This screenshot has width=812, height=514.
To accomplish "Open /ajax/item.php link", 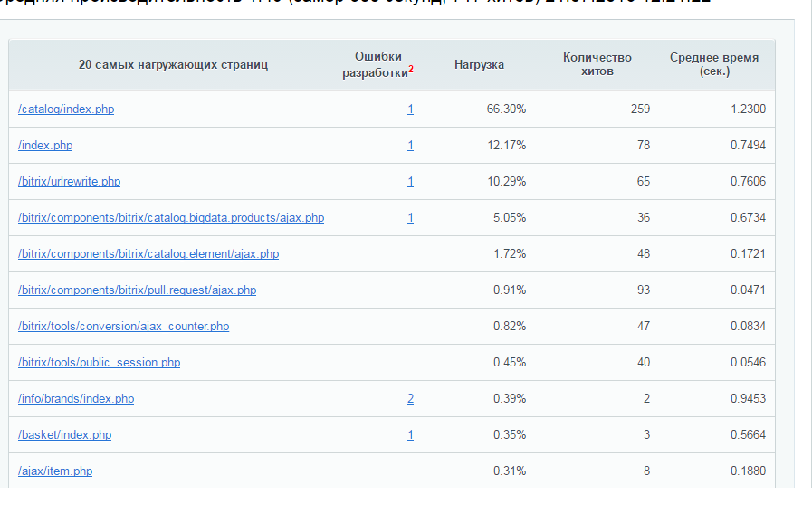I will point(55,471).
